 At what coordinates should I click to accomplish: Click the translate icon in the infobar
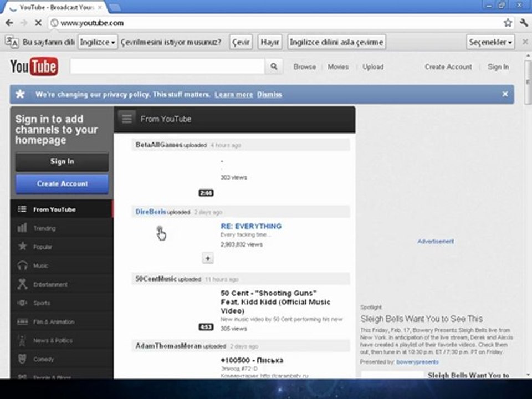pos(12,42)
